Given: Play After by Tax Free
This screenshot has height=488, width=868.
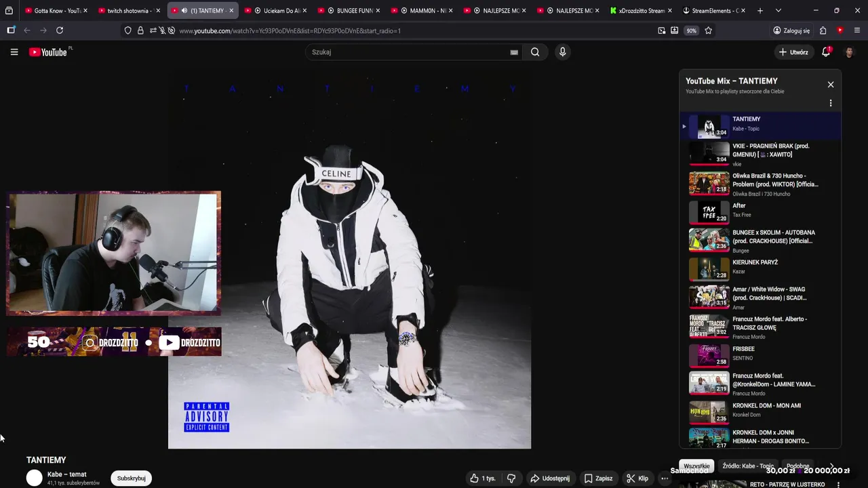Looking at the screenshot, I should pyautogui.click(x=760, y=211).
